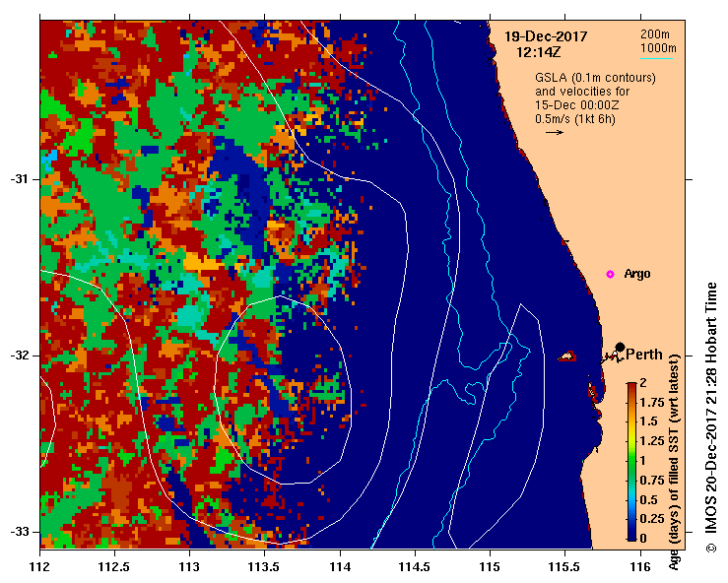This screenshot has height=583, width=728.
Task: Click the colorbar value 0.25
Action: point(652,519)
